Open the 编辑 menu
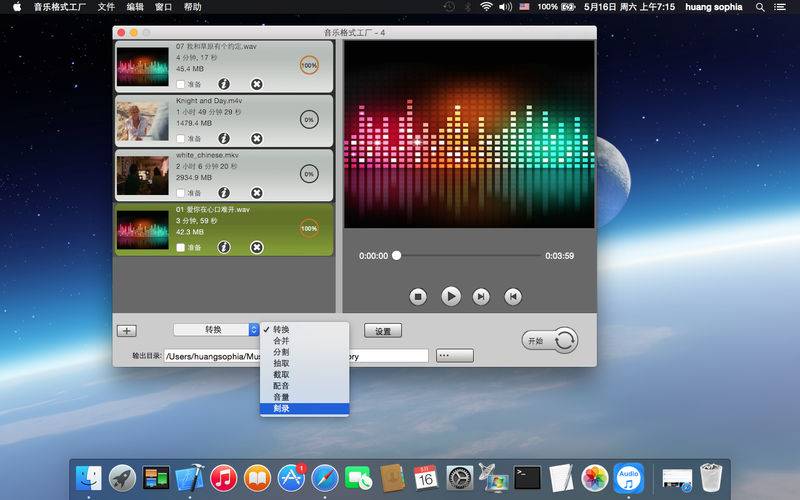800x500 pixels. tap(135, 7)
